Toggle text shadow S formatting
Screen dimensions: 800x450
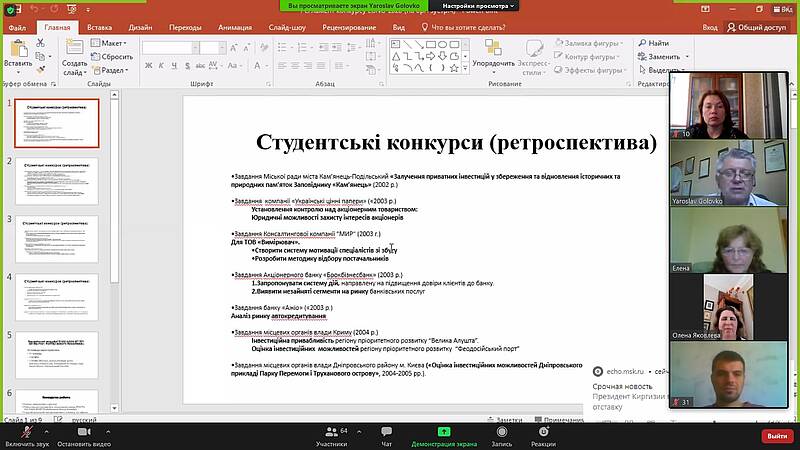click(187, 65)
